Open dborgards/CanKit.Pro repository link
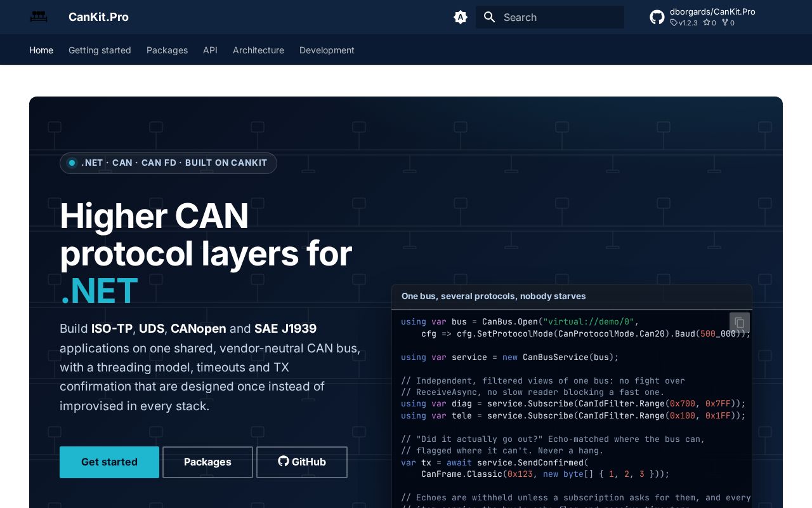Image resolution: width=812 pixels, height=508 pixels. tap(712, 11)
